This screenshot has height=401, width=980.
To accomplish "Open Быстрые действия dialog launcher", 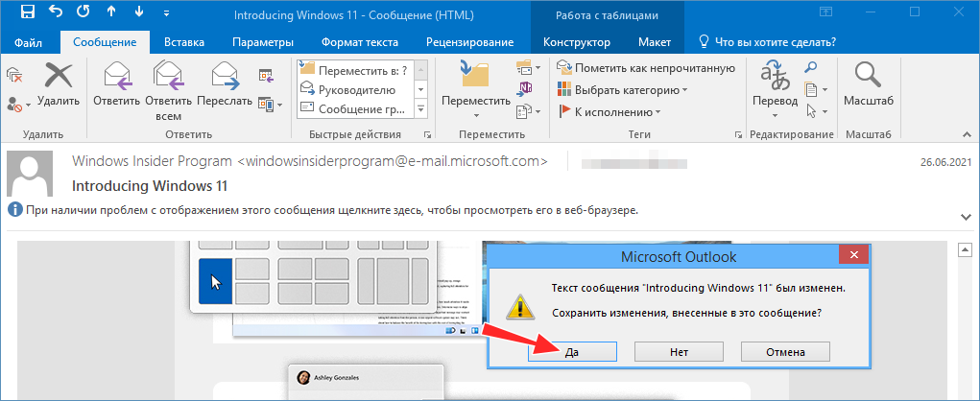I will coord(427,135).
